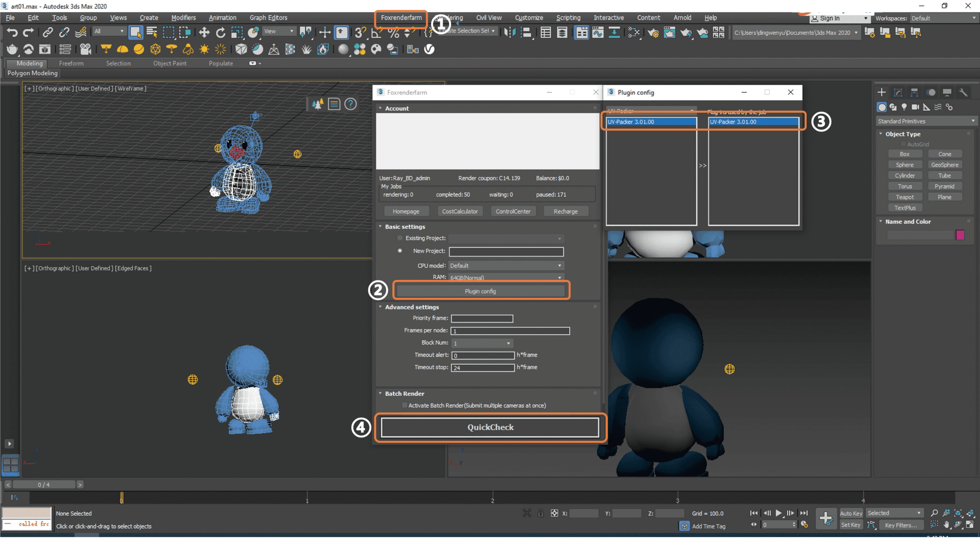Open the Modifiers menu
This screenshot has height=538, width=980.
click(x=183, y=17)
